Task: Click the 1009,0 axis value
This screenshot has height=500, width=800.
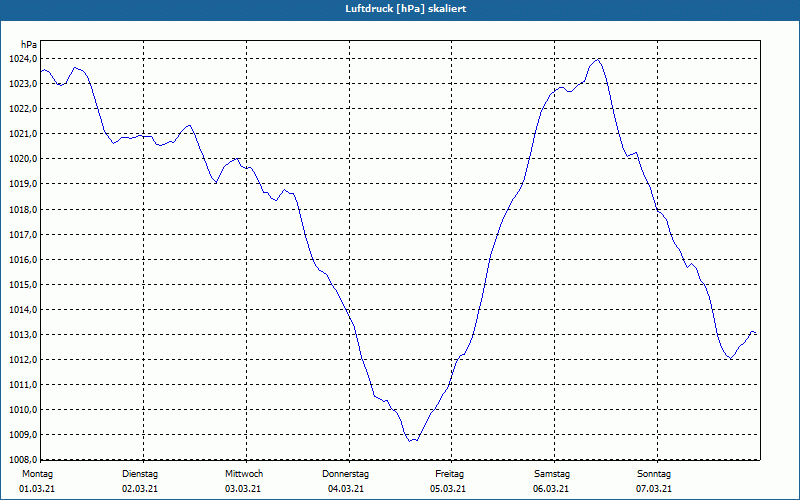Action: [23, 435]
